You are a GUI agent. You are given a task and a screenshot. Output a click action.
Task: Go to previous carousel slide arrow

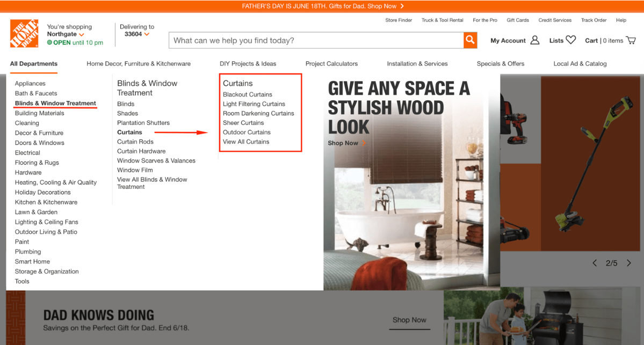pos(595,263)
